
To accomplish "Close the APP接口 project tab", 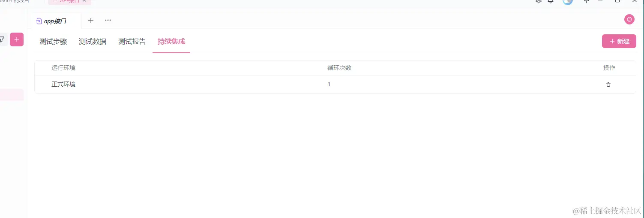I will pyautogui.click(x=84, y=1).
